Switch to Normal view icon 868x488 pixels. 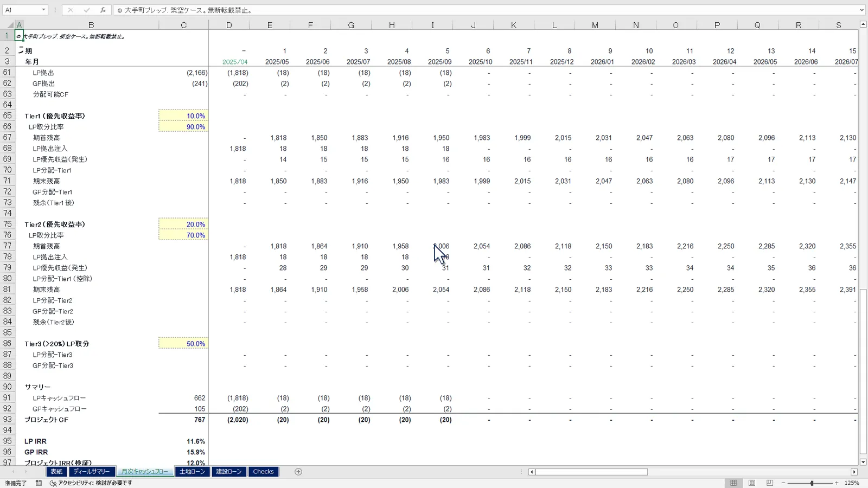(x=733, y=483)
